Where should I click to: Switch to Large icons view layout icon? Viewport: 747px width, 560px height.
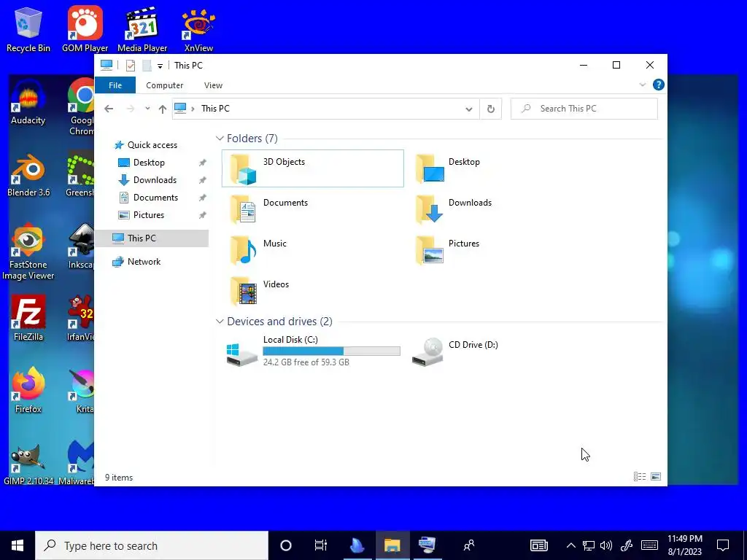[x=656, y=477]
